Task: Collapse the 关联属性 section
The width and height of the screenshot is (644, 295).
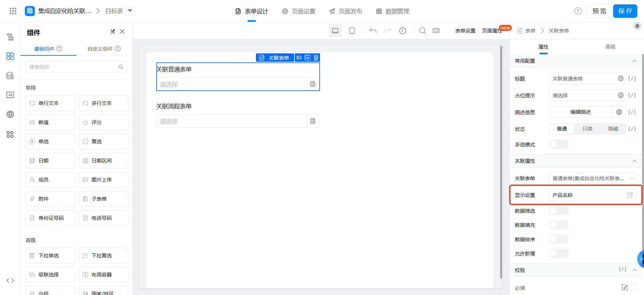Action: coord(634,161)
